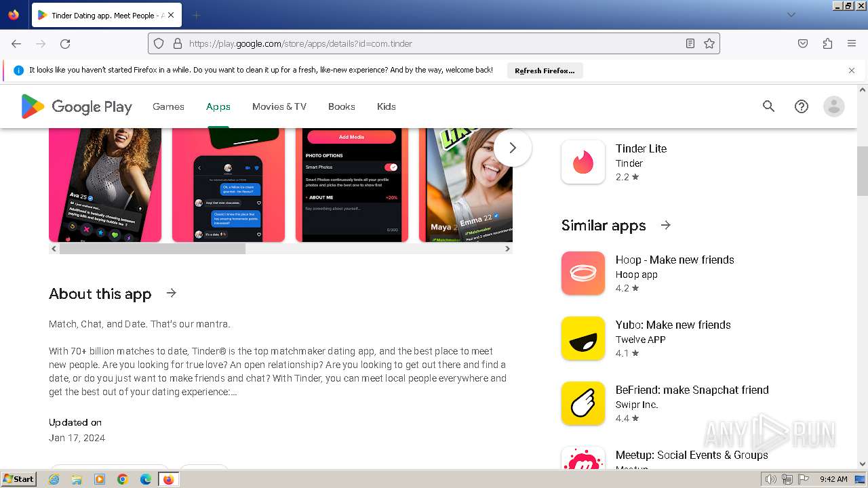Go back in Firefox
The height and width of the screenshot is (488, 868).
(16, 43)
